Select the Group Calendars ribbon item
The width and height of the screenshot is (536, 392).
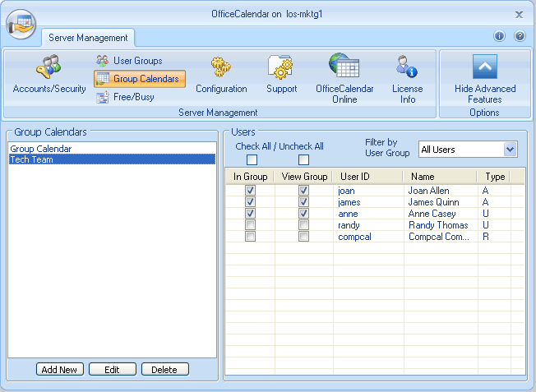140,79
